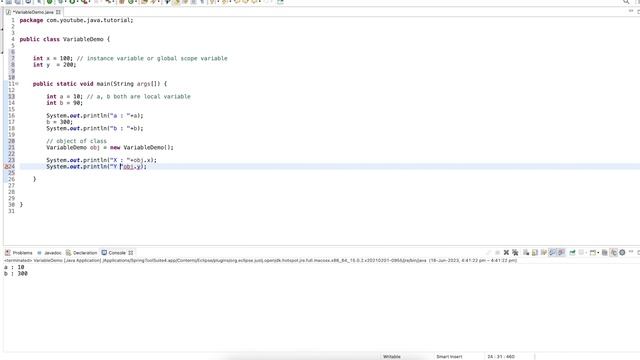Viewport: 640px width, 360px height.
Task: Click line number 31 in the gutter
Action: coord(11,211)
